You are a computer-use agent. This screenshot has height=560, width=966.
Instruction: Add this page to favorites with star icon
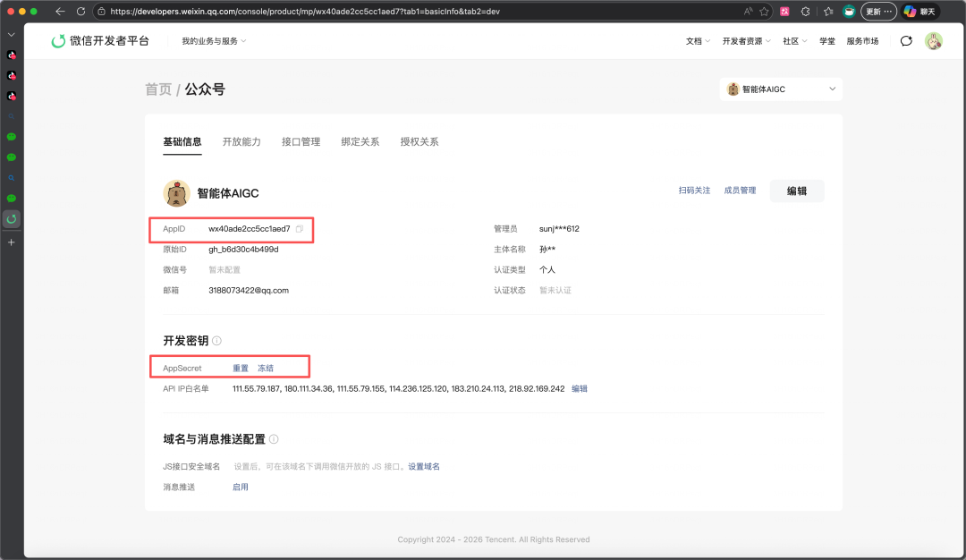point(765,11)
